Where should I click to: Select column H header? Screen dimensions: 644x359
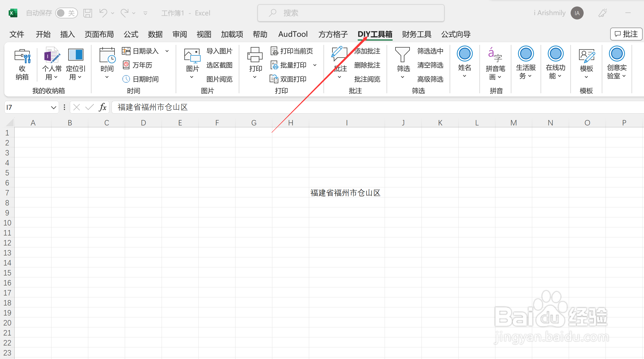(290, 123)
